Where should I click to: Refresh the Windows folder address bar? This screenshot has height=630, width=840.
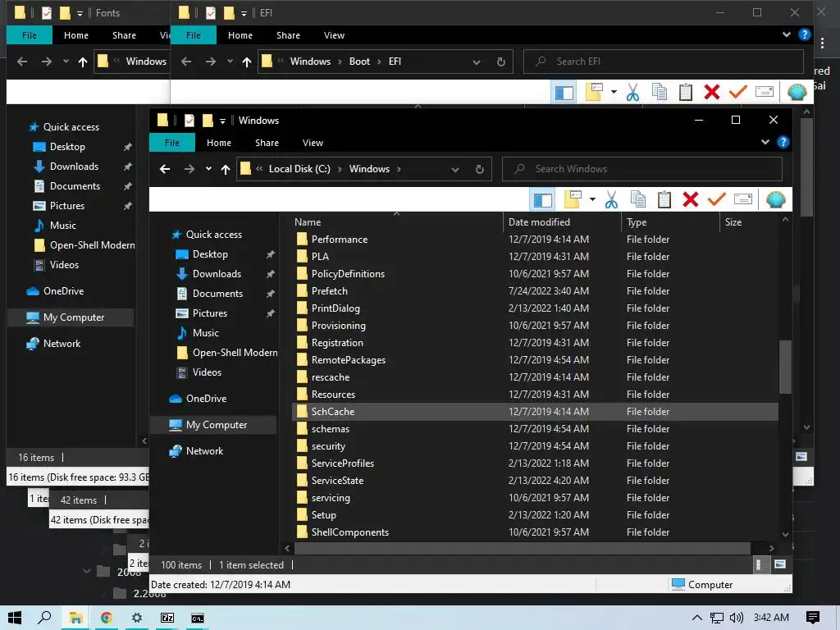click(479, 169)
